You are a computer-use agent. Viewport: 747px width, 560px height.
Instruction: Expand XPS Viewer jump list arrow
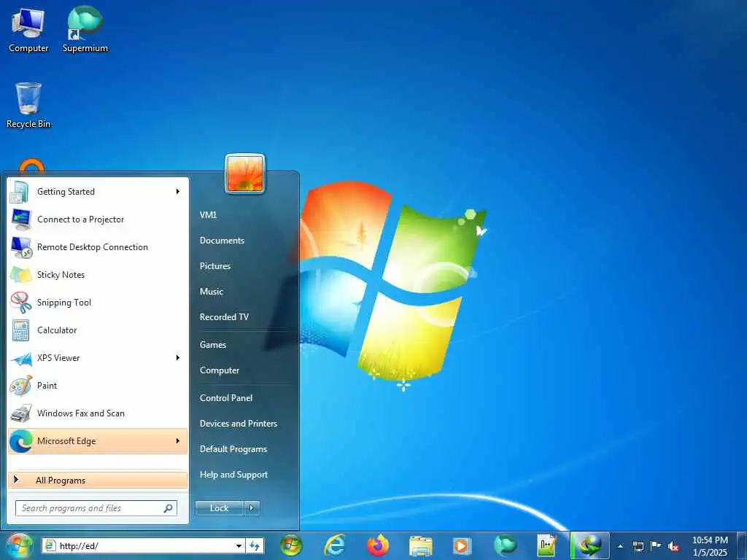point(178,357)
